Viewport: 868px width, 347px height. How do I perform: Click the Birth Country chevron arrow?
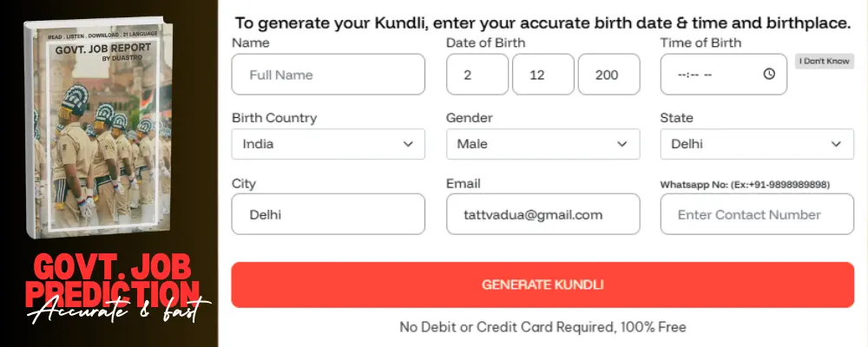pos(408,144)
